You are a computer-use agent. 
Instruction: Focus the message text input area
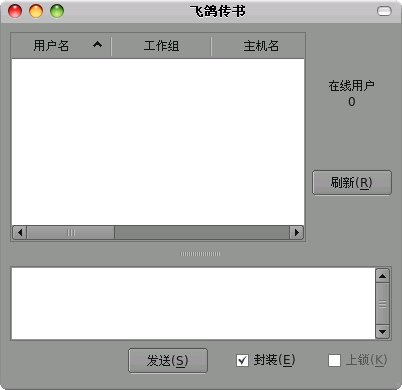193,304
